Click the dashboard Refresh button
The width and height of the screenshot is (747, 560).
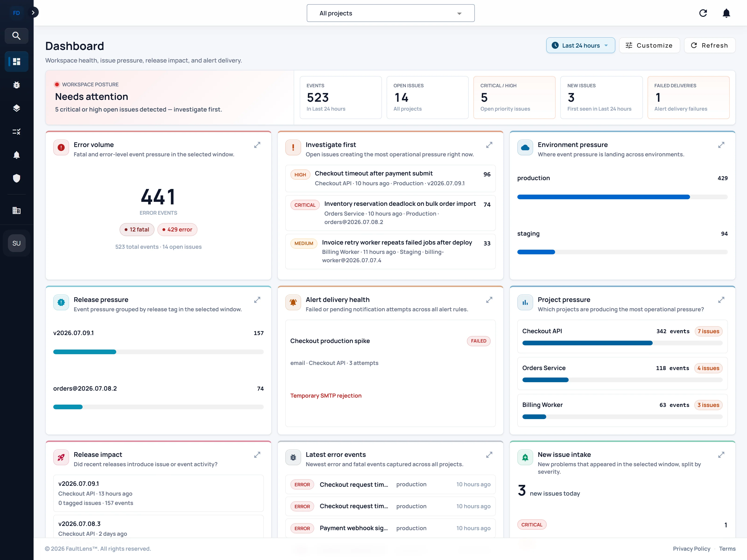point(709,45)
